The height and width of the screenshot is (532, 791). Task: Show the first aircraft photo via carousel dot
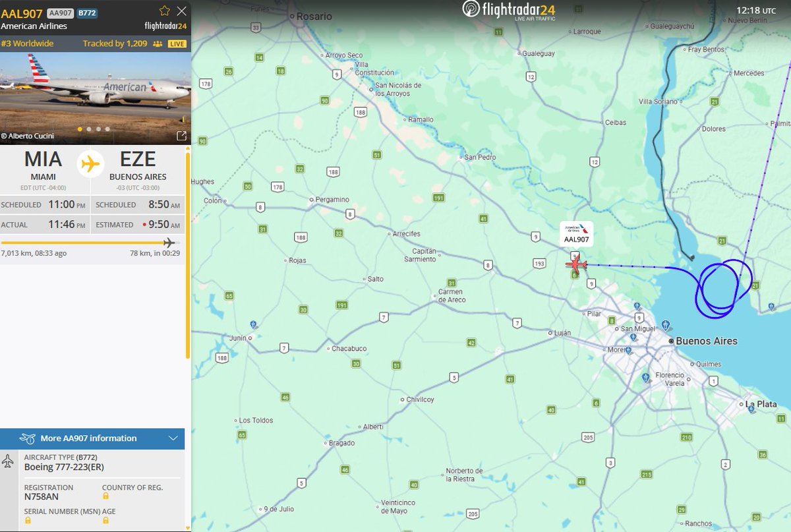(80, 129)
